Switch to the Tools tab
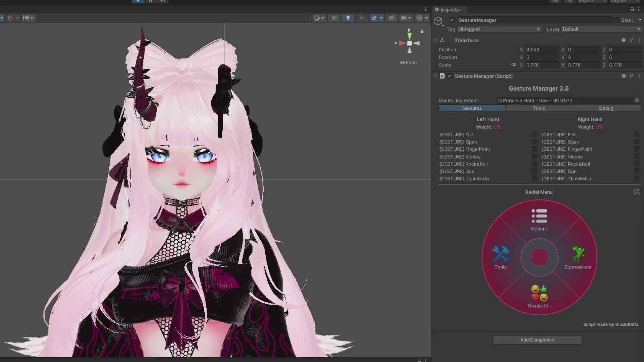 539,108
